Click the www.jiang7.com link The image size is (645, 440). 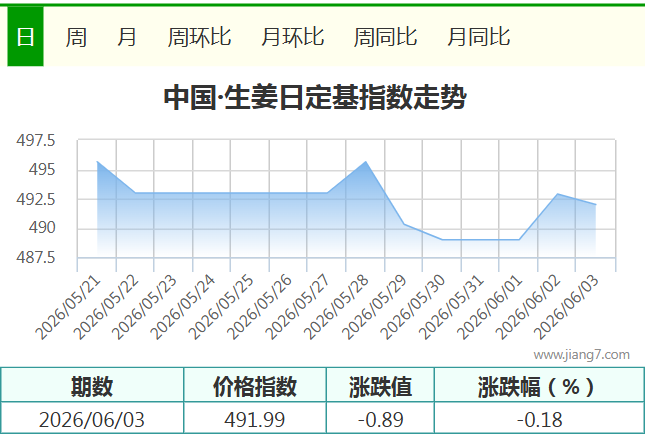tap(581, 354)
